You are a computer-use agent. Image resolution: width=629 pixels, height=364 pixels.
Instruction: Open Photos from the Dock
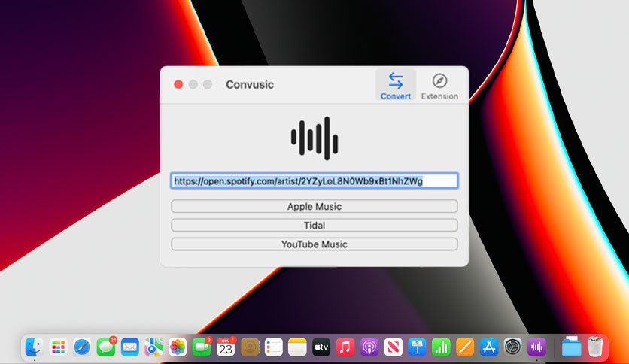point(178,347)
